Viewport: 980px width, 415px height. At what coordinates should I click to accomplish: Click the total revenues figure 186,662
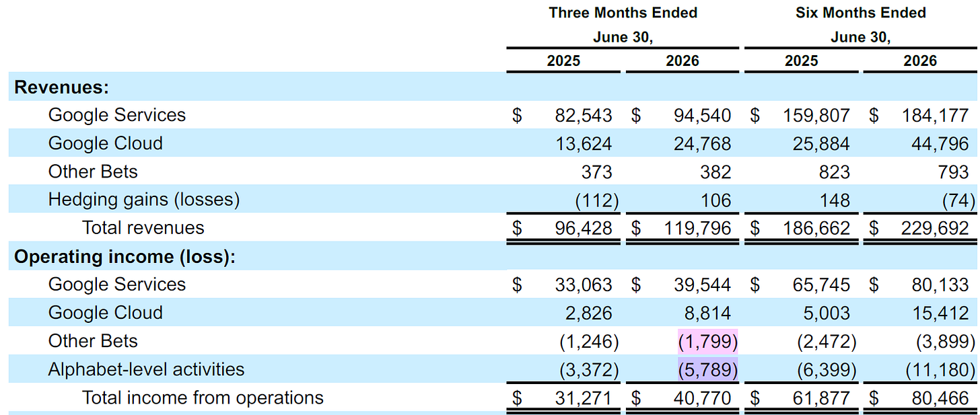pos(817,229)
